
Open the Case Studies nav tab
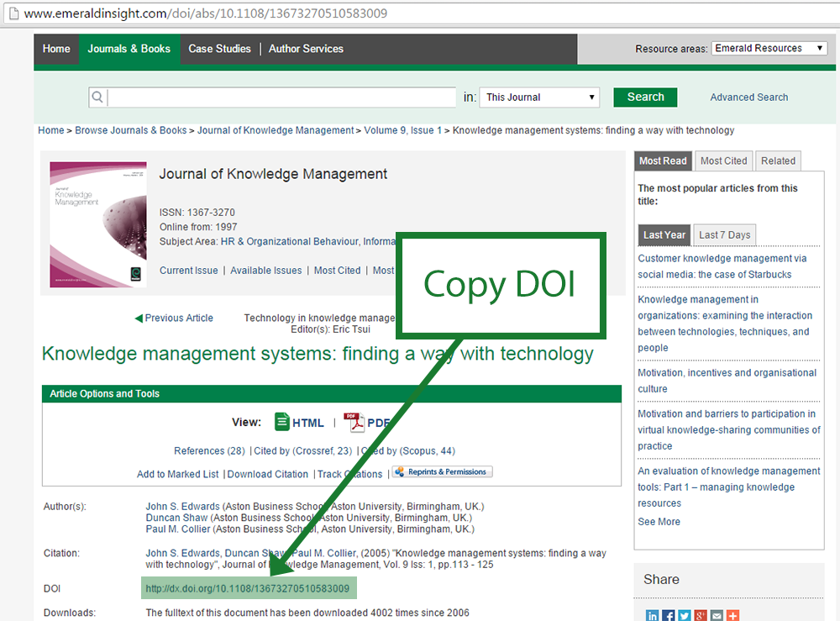(219, 49)
